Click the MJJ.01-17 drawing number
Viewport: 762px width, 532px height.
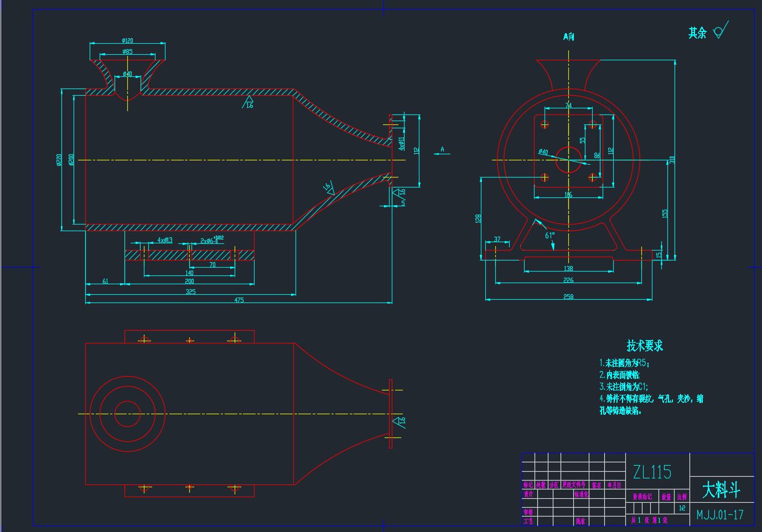[720, 515]
